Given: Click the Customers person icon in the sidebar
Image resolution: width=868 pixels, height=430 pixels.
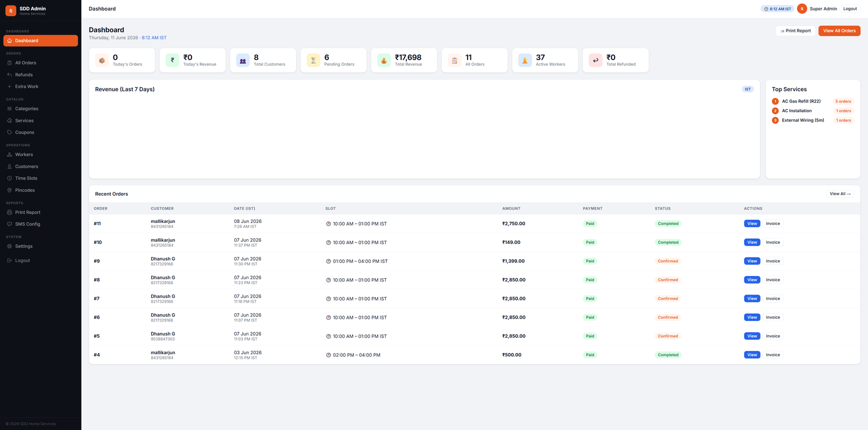Looking at the screenshot, I should pyautogui.click(x=9, y=166).
